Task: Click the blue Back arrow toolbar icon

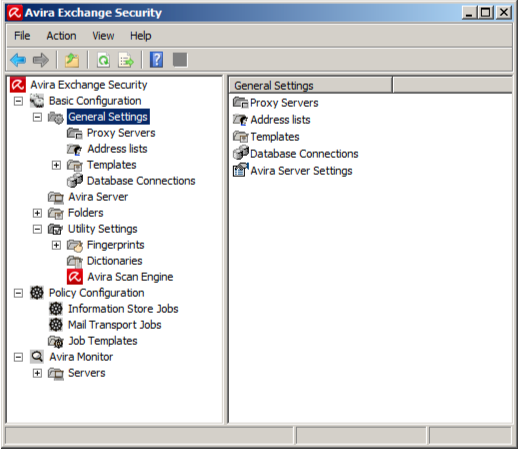Action: (18, 60)
